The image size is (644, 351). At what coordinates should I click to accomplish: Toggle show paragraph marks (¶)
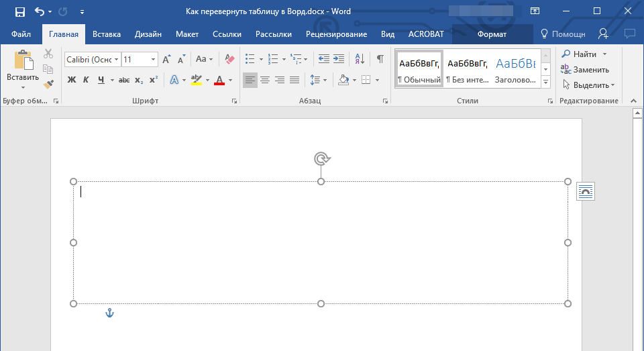(380, 59)
